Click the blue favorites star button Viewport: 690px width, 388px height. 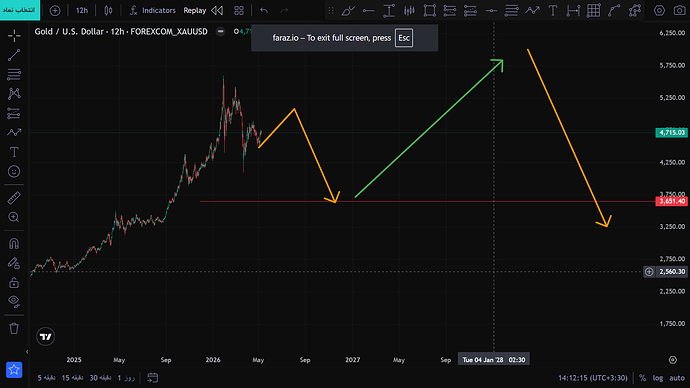click(x=14, y=370)
